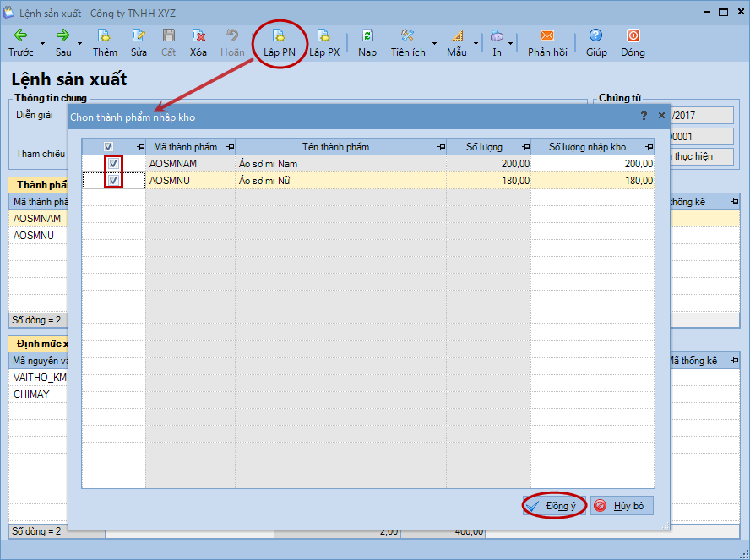
Task: Click the Thêm add new icon
Action: click(105, 36)
